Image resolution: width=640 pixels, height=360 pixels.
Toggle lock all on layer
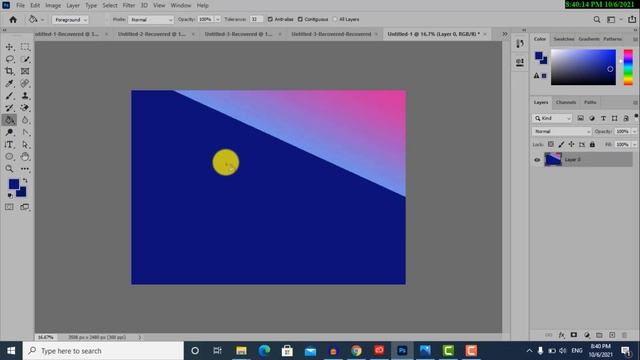coord(592,144)
